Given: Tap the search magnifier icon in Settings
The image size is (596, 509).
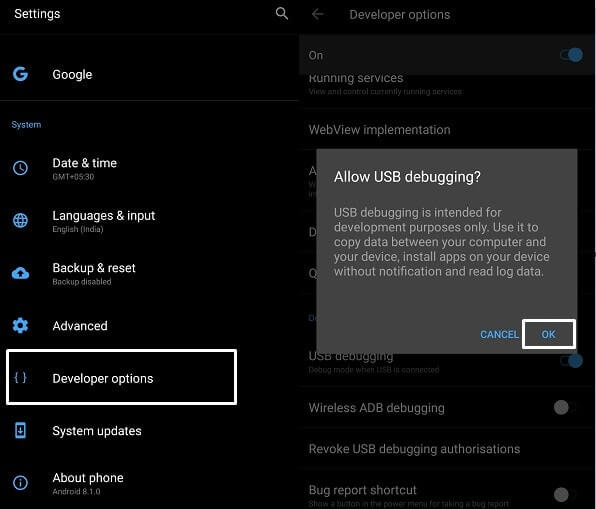Looking at the screenshot, I should point(282,14).
